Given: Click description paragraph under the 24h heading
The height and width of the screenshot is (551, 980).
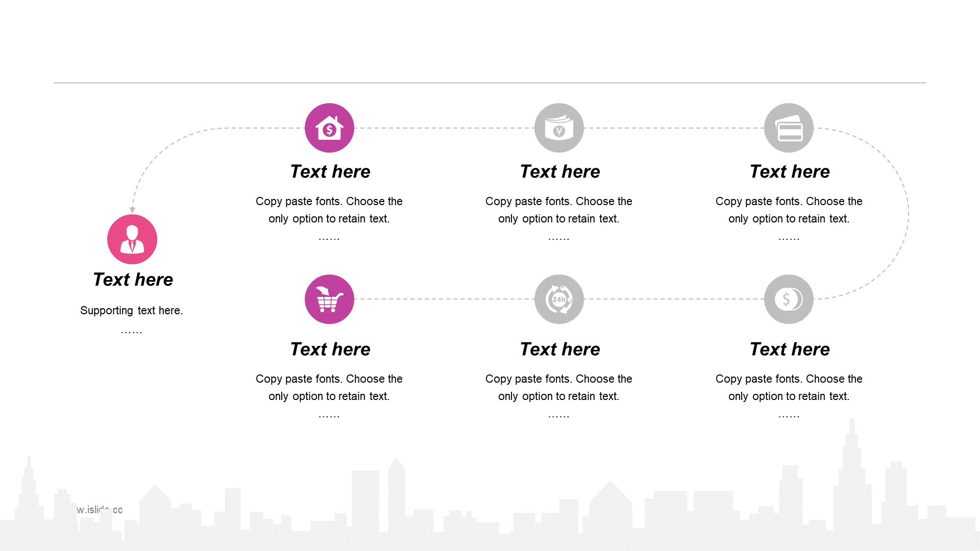Looking at the screenshot, I should [559, 387].
